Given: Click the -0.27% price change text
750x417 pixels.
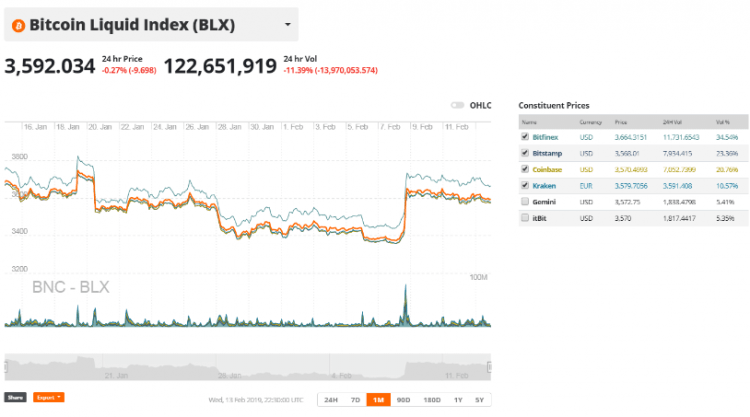Looking at the screenshot, I should tap(129, 70).
